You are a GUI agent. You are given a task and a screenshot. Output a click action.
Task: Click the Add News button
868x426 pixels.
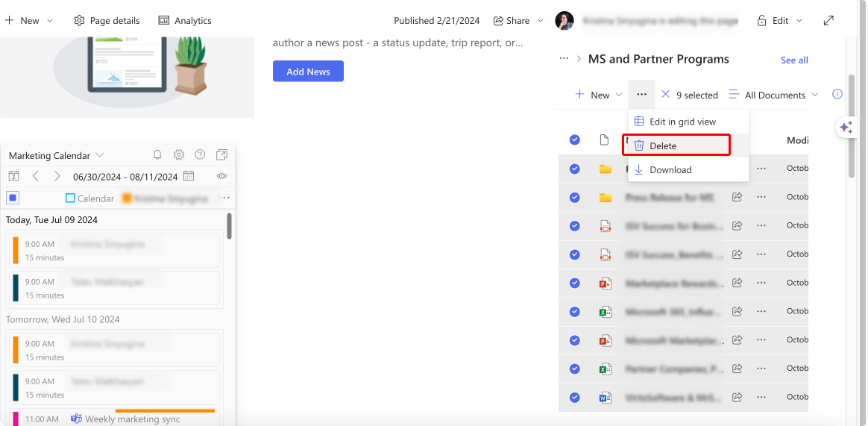308,72
